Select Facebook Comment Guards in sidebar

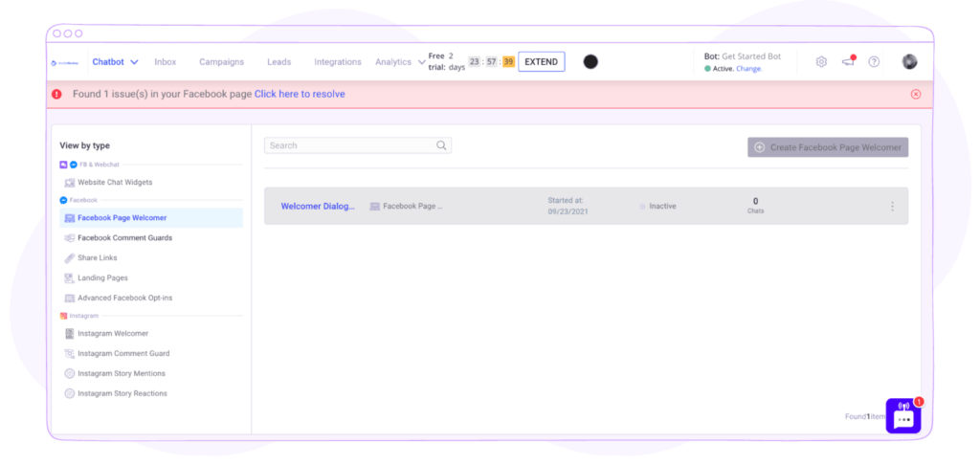click(125, 237)
